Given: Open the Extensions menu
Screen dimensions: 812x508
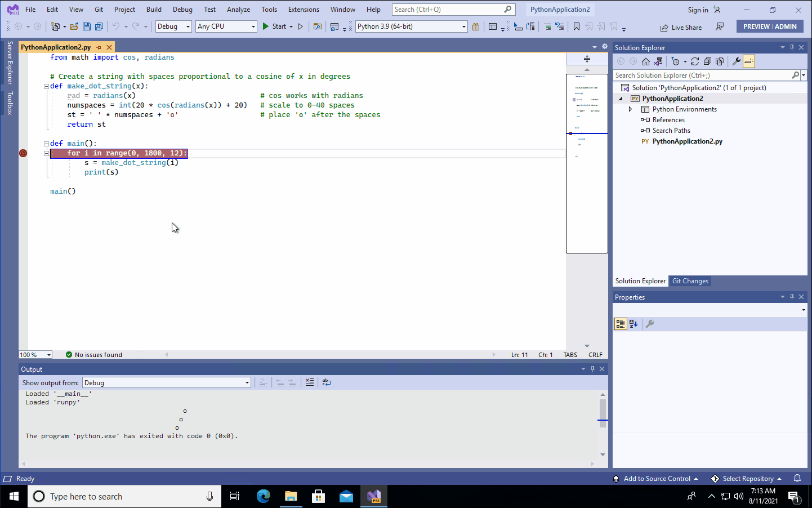Looking at the screenshot, I should click(x=304, y=10).
